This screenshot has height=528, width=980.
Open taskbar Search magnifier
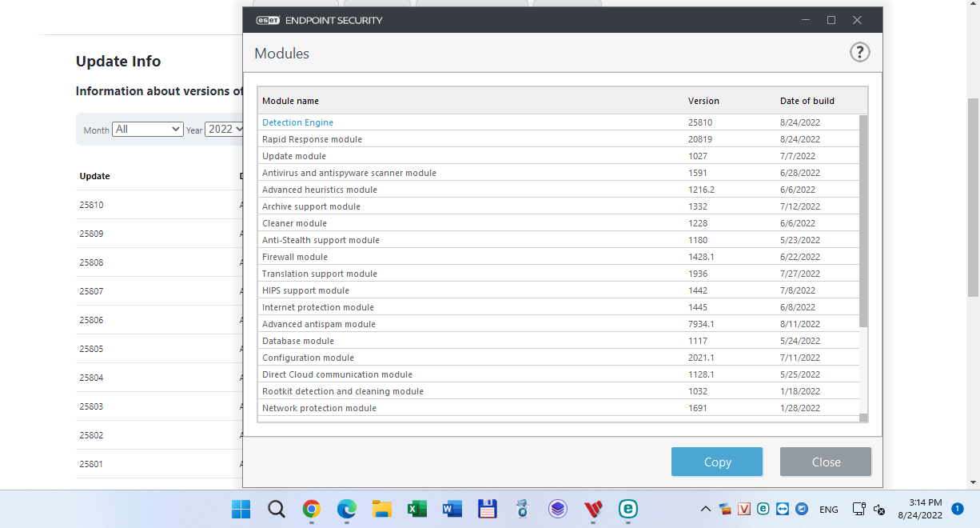tap(277, 509)
